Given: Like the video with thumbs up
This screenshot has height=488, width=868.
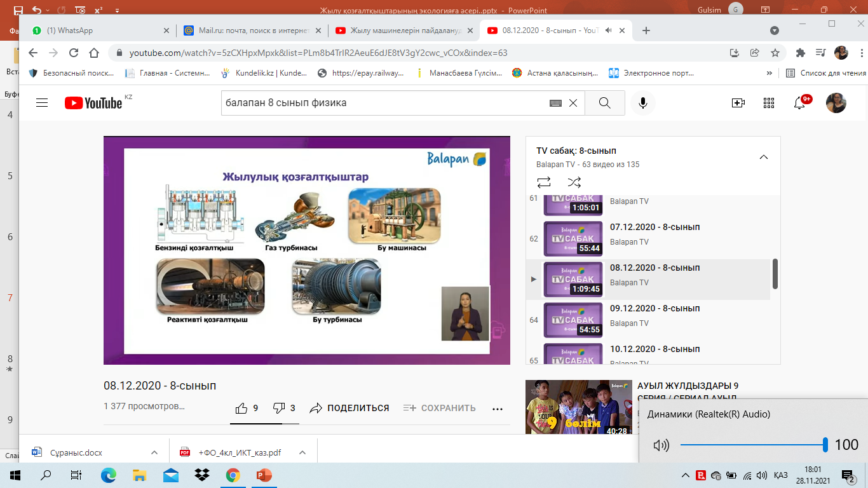Looking at the screenshot, I should (241, 408).
